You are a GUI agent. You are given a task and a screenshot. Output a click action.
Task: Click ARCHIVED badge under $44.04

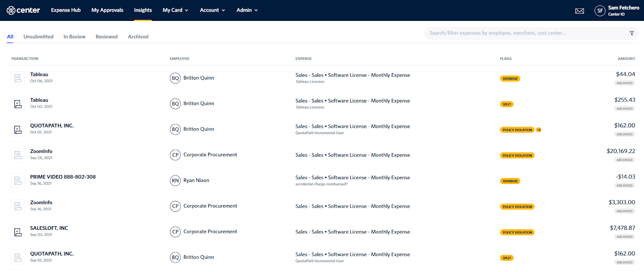pos(625,83)
